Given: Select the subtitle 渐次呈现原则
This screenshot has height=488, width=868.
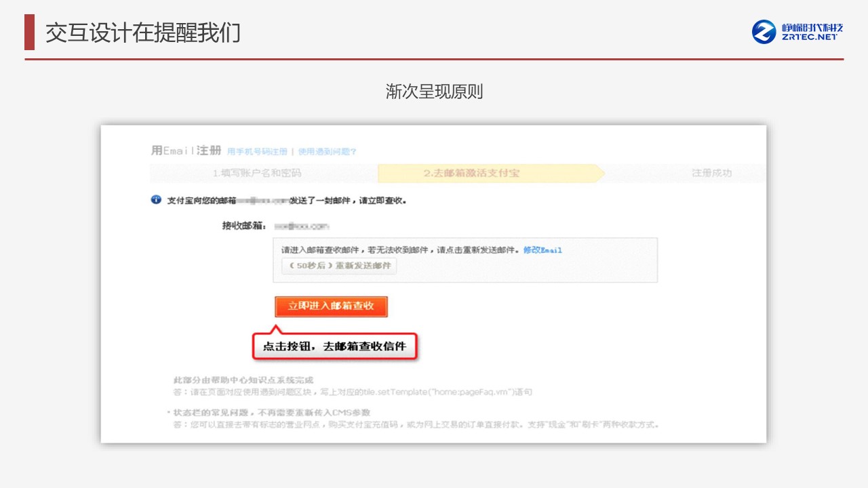Looking at the screenshot, I should coord(434,91).
